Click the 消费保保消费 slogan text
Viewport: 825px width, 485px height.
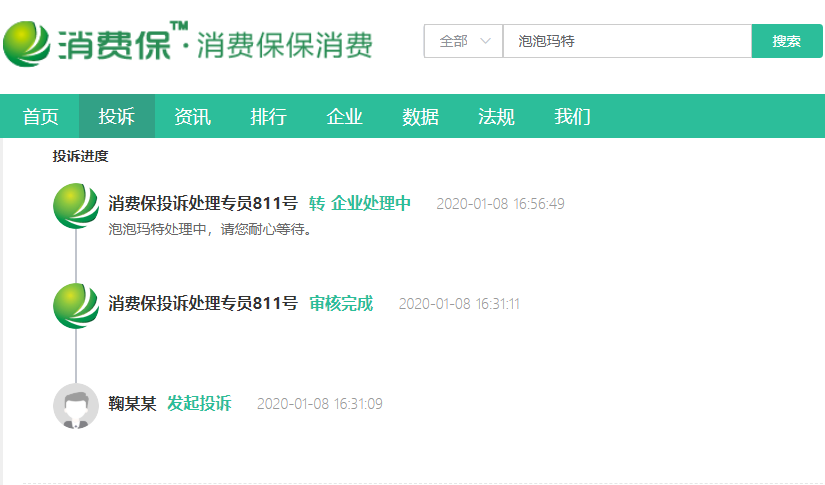tap(285, 45)
